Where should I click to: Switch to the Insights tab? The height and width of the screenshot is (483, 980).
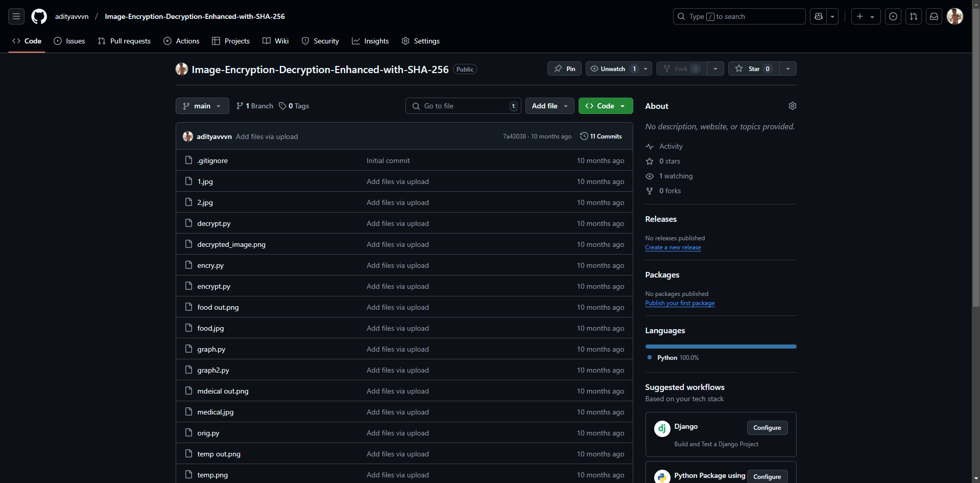click(x=370, y=41)
